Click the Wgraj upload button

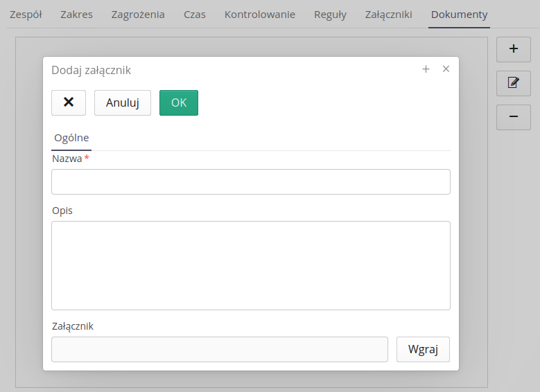tap(423, 349)
